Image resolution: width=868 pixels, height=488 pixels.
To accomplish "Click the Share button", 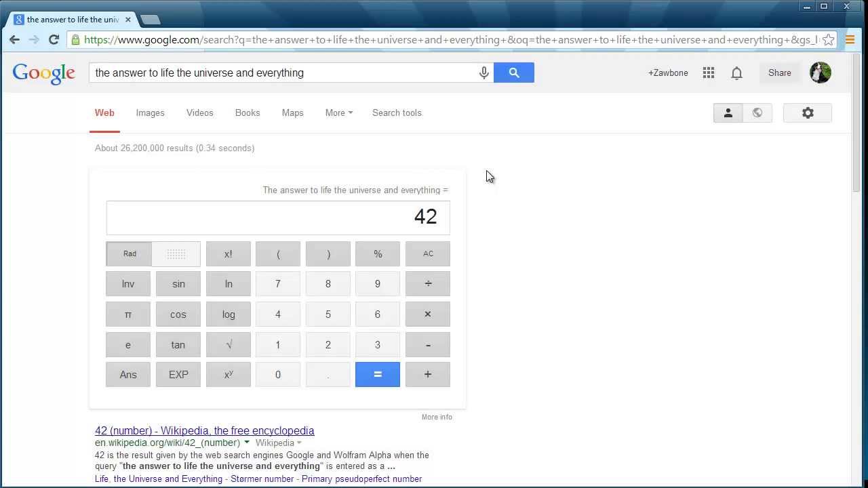I will [x=780, y=73].
